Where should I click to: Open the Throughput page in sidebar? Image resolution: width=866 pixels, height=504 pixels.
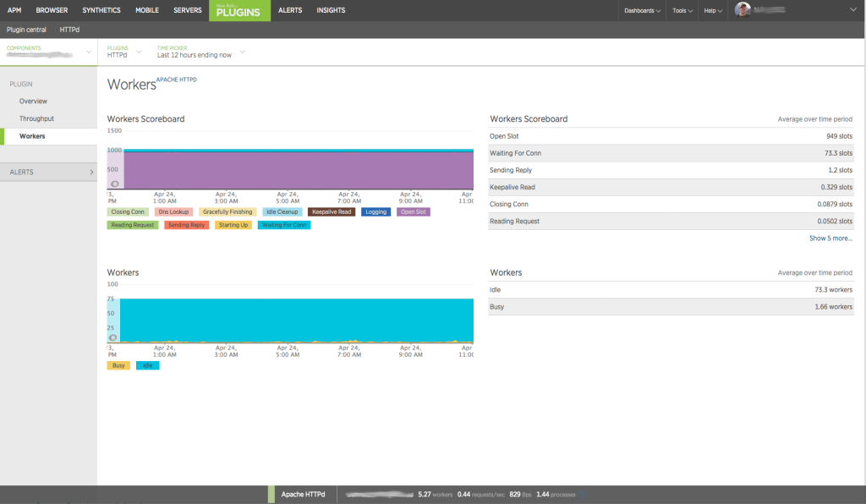(x=36, y=118)
